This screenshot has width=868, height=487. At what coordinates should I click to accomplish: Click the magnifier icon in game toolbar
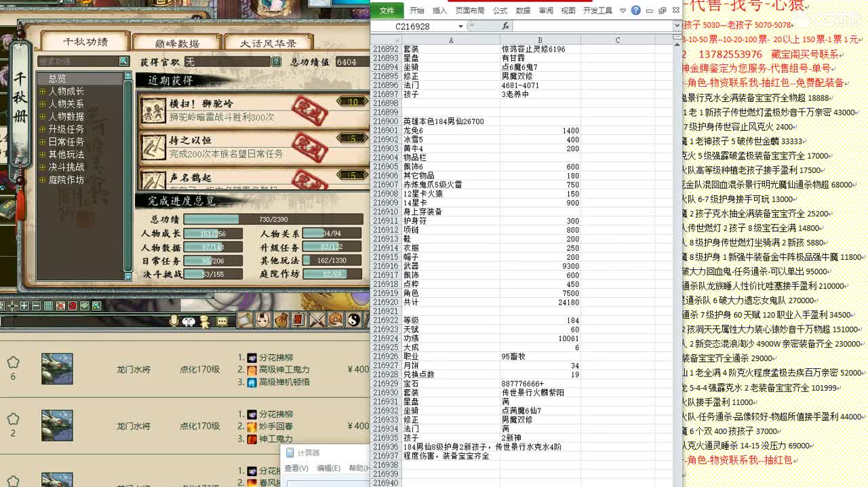[x=96, y=306]
